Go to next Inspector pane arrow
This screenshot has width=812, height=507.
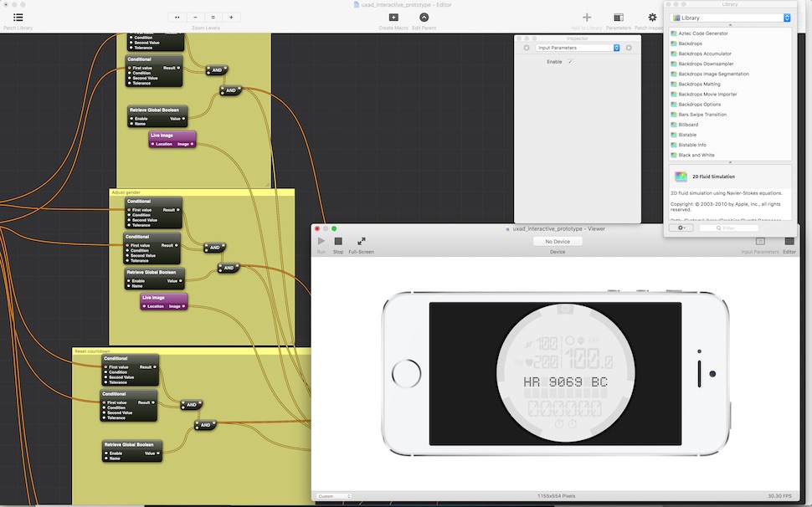[629, 48]
